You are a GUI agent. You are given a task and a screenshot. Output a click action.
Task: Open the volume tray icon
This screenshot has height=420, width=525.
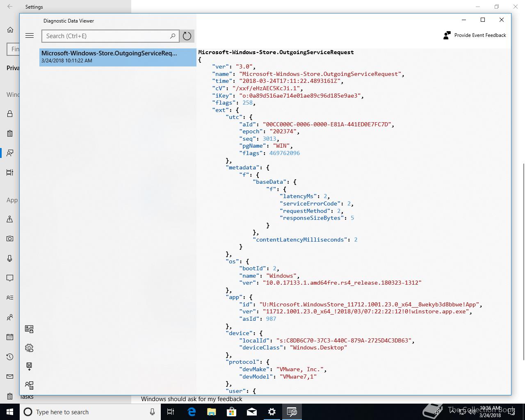472,412
